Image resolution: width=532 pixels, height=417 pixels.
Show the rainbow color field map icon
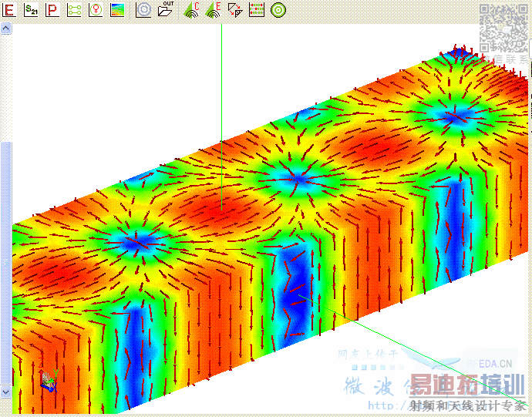tap(118, 10)
